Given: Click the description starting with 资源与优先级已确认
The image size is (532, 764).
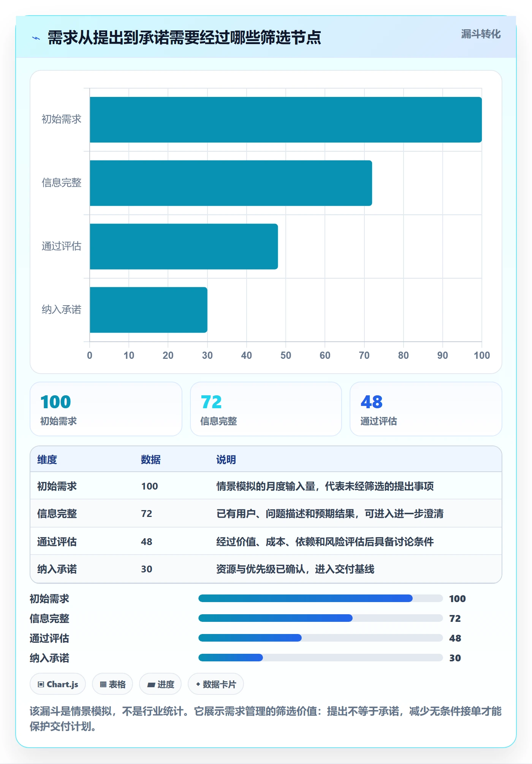Looking at the screenshot, I should coord(295,569).
